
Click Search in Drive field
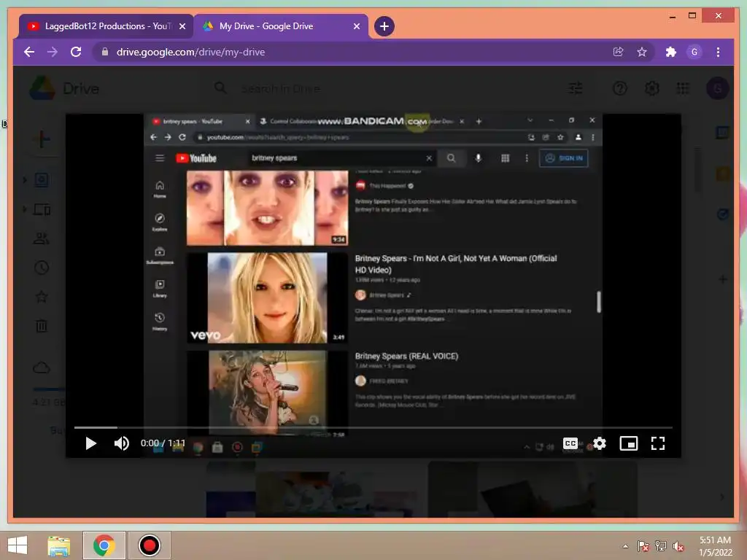(281, 88)
